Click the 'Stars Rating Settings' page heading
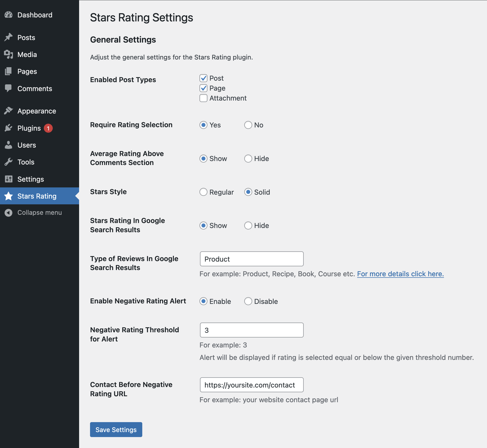Viewport: 487px width, 448px height. (142, 18)
